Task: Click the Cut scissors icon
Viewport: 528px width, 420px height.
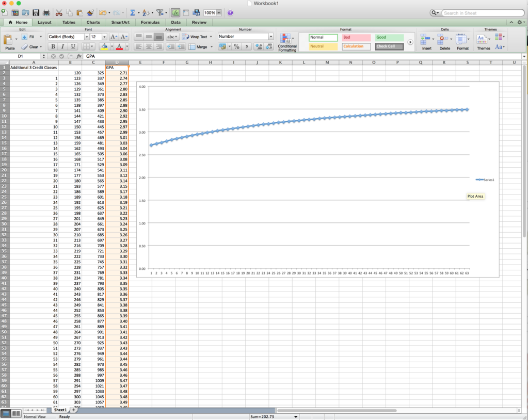Action: [59, 13]
